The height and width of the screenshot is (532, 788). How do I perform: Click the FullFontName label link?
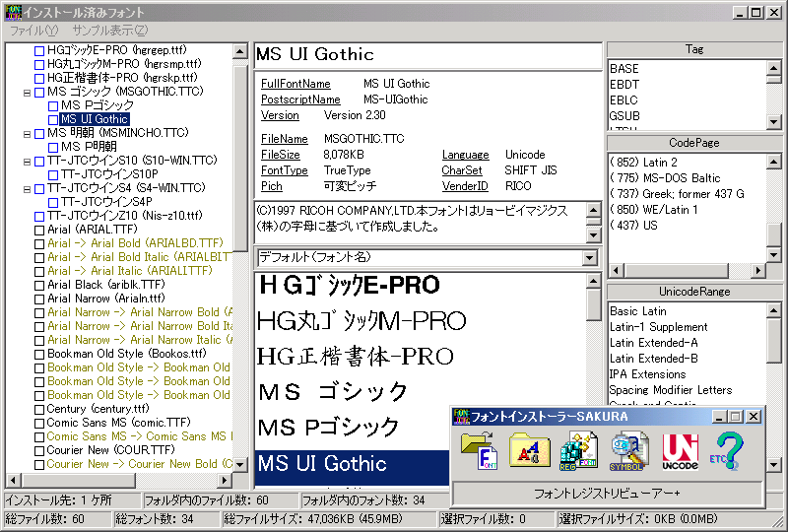click(295, 84)
